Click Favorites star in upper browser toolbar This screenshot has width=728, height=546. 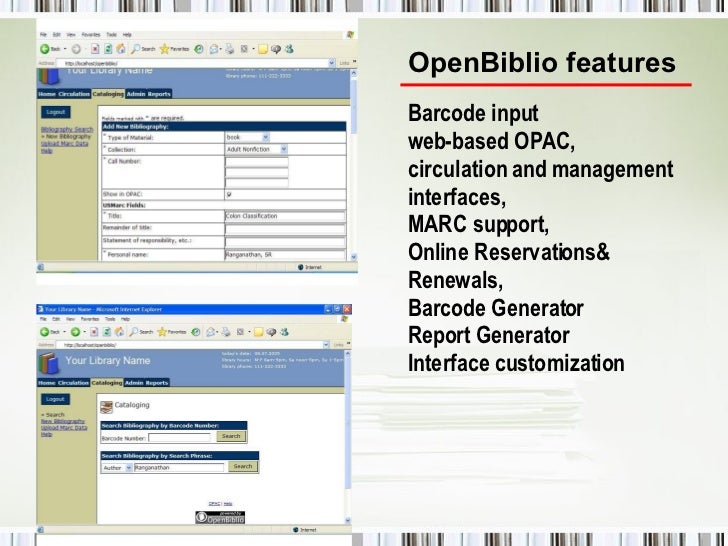coord(164,49)
